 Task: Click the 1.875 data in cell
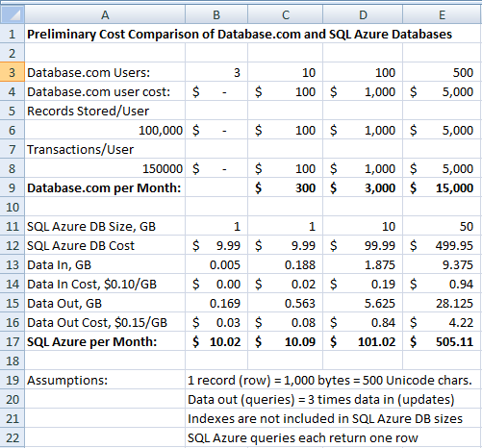(363, 264)
